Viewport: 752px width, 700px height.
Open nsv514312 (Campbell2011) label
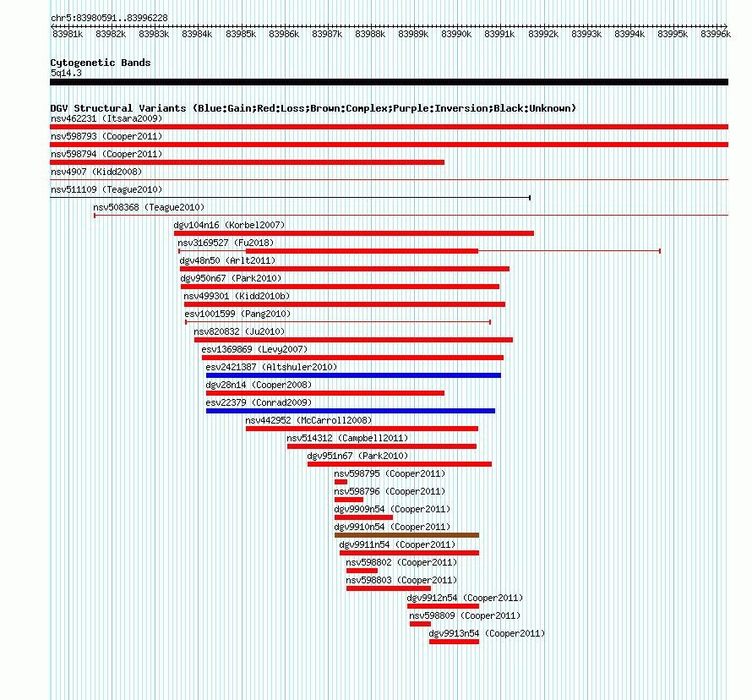coord(347,438)
